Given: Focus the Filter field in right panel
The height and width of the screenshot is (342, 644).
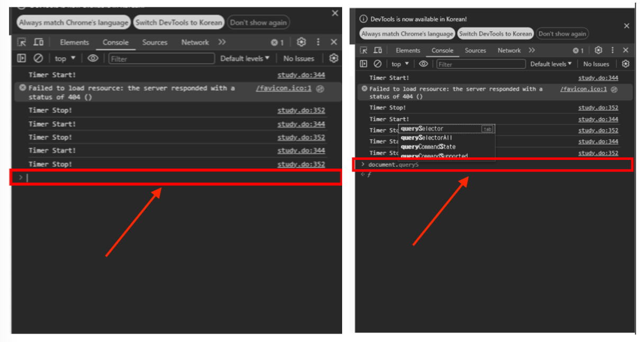Looking at the screenshot, I should point(481,64).
